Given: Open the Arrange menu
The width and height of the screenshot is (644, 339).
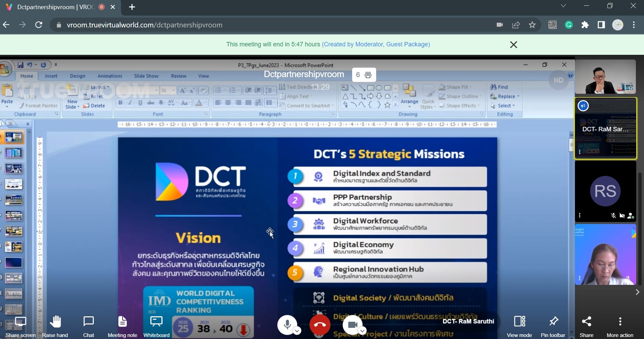Looking at the screenshot, I should [x=409, y=95].
